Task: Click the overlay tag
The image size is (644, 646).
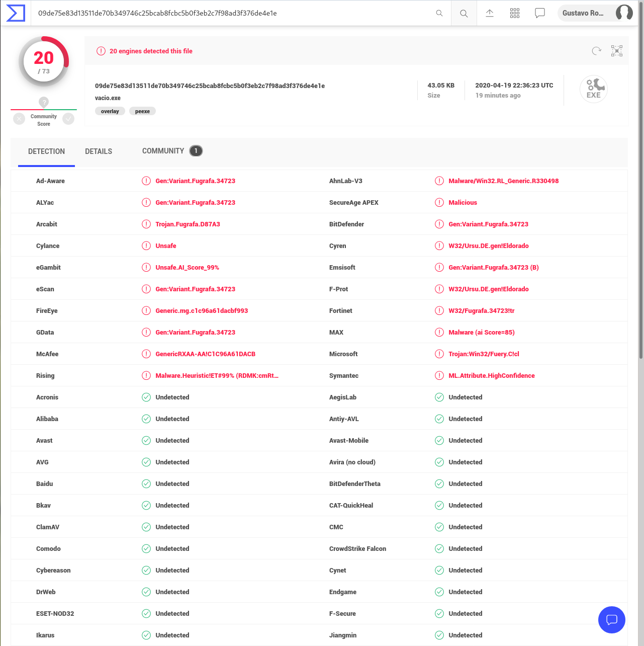Action: tap(110, 111)
